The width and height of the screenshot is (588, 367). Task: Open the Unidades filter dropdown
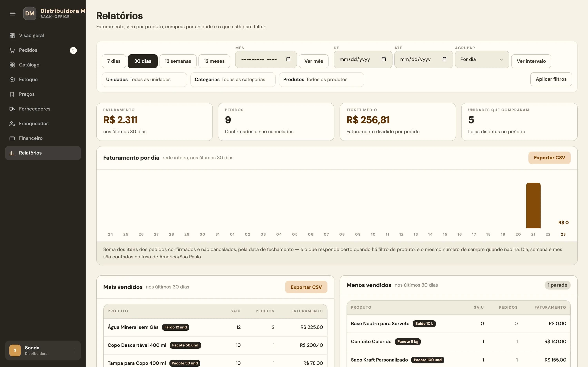[x=144, y=80]
